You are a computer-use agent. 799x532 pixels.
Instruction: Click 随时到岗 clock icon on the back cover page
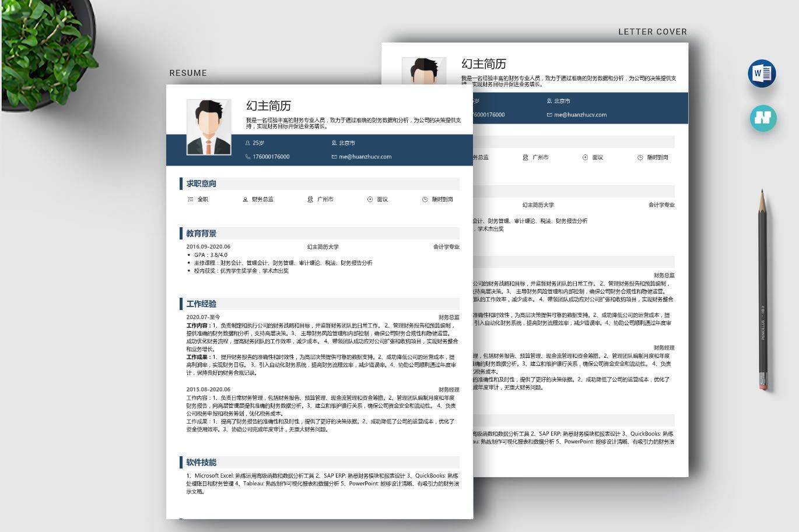click(x=640, y=157)
